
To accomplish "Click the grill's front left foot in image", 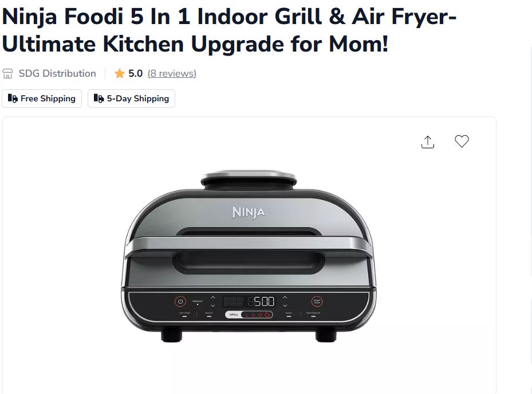I will [171, 334].
